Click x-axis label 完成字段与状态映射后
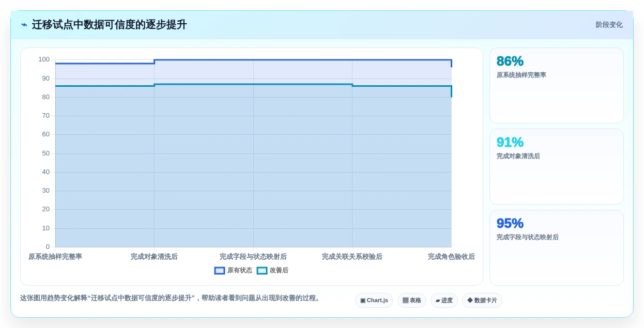Screen dimensions: 644x328 253,257
